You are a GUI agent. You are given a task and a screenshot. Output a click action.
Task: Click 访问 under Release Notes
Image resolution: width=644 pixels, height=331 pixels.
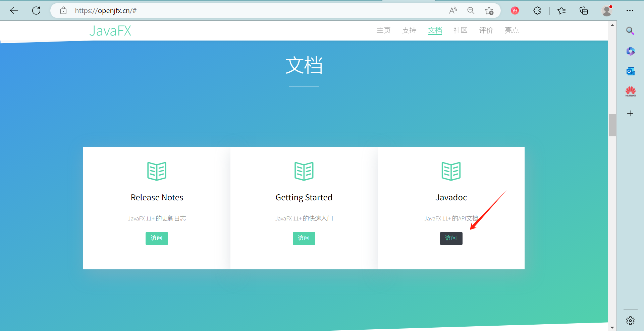coord(157,238)
